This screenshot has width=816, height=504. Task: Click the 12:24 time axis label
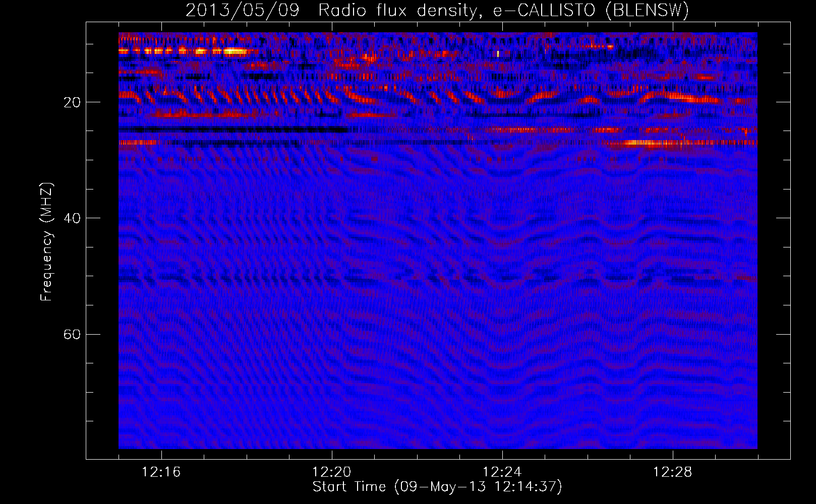tap(502, 472)
